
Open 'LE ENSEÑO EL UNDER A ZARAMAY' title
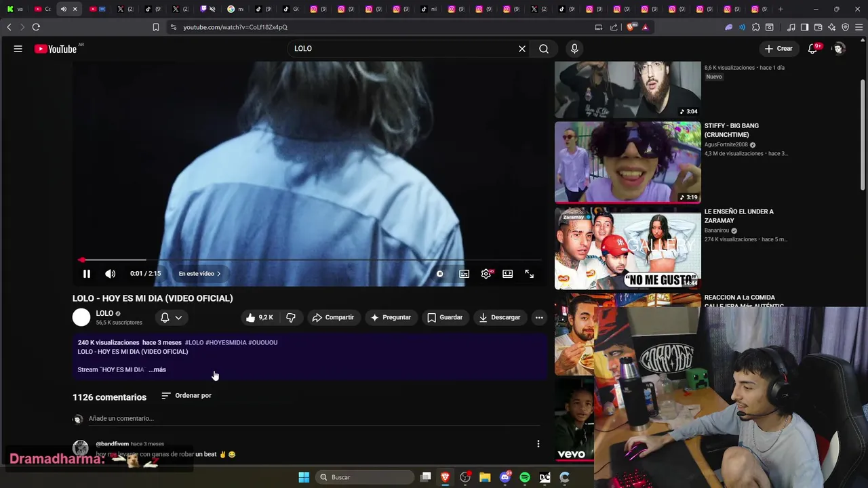click(x=739, y=216)
